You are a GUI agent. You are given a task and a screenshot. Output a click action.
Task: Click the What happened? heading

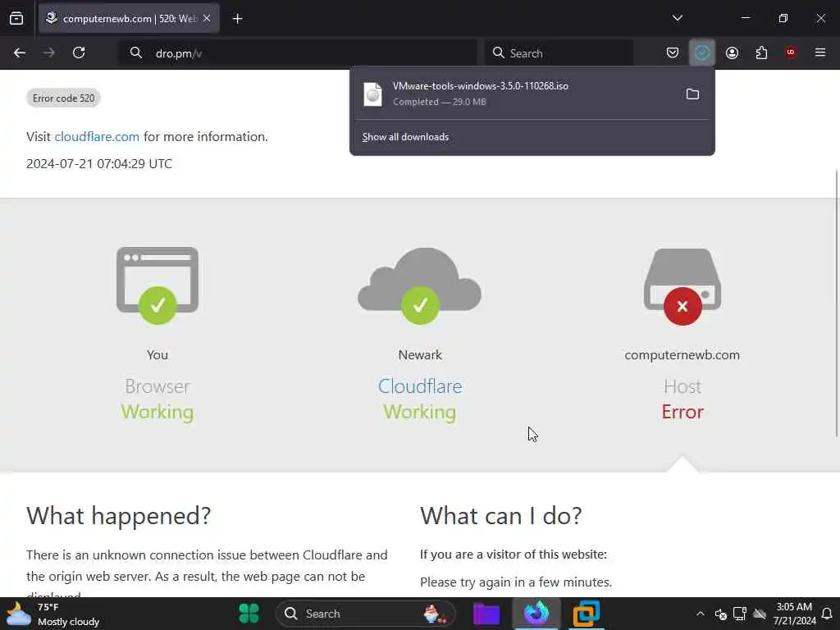click(x=118, y=515)
